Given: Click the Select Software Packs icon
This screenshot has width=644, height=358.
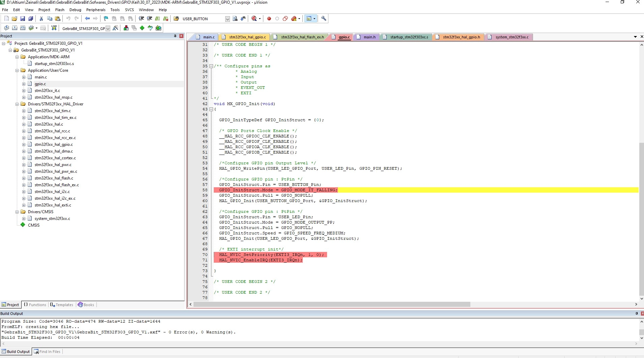Looking at the screenshot, I should [150, 28].
